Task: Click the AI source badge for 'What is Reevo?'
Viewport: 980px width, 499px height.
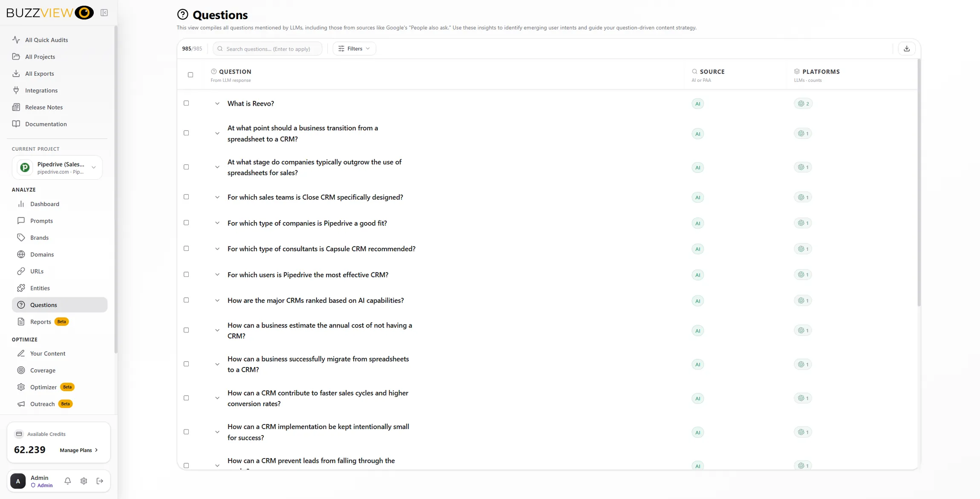Action: (698, 103)
